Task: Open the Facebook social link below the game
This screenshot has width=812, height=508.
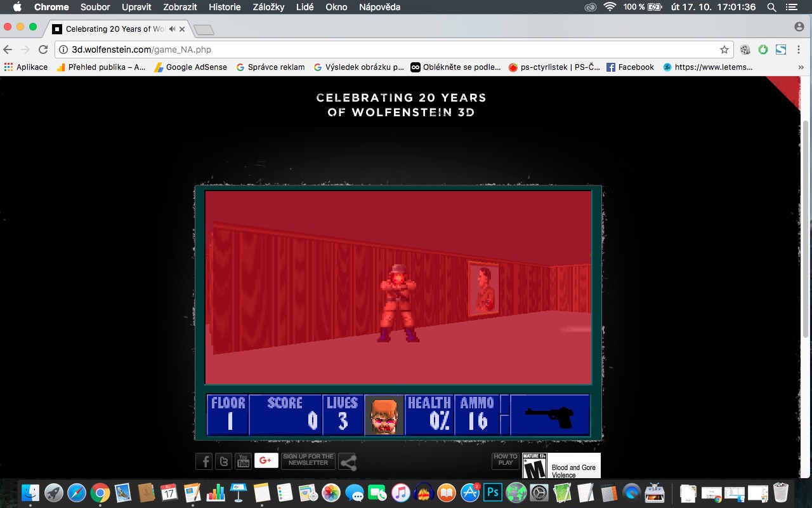Action: click(204, 461)
